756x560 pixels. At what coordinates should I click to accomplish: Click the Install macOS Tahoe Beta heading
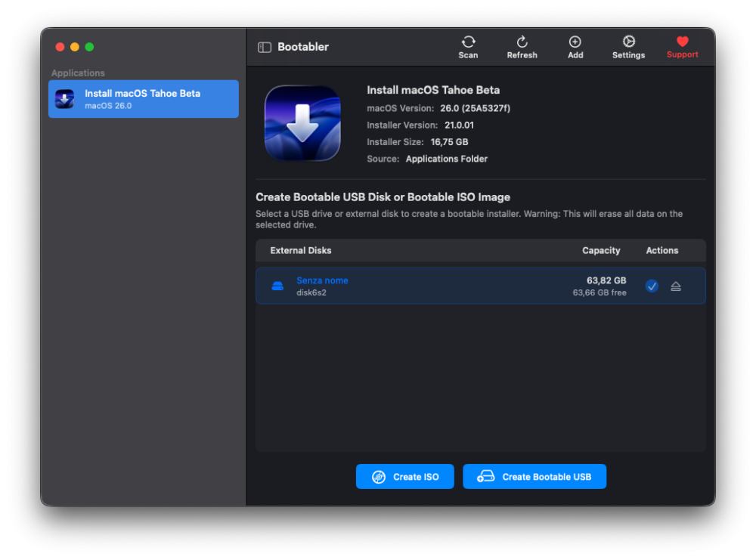(x=433, y=90)
